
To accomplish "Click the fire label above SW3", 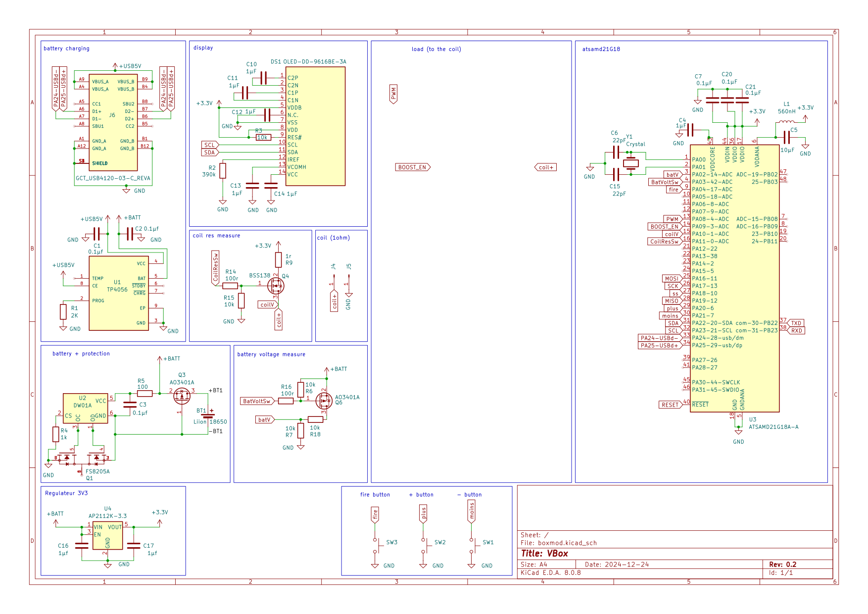I will [x=375, y=515].
